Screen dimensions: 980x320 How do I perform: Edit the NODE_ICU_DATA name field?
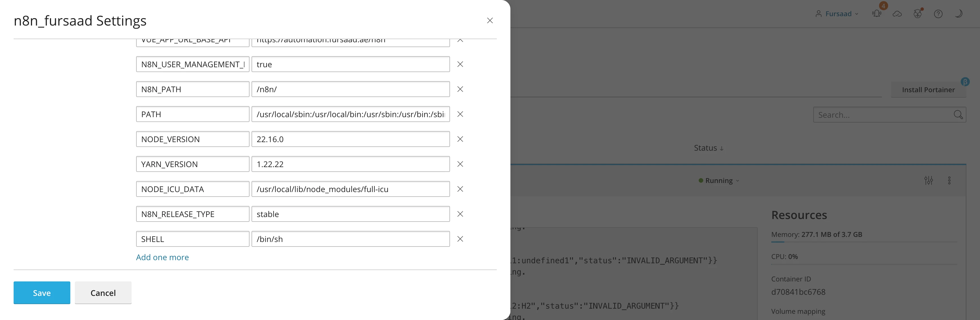pyautogui.click(x=193, y=189)
